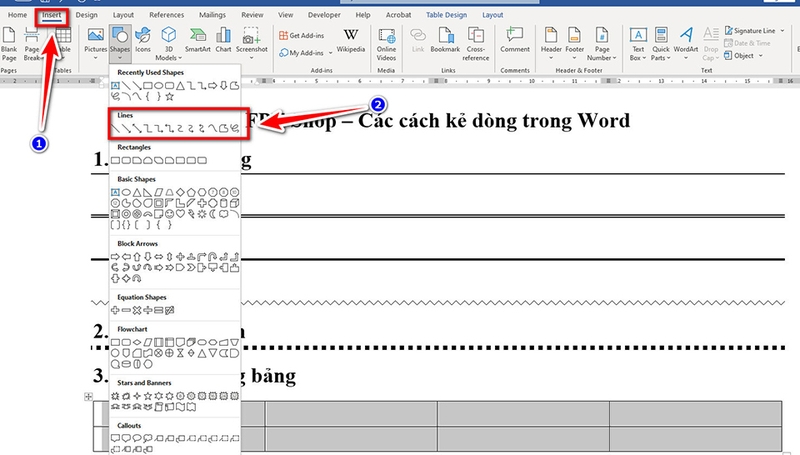
Task: Insert a Cross-reference
Action: (x=476, y=44)
